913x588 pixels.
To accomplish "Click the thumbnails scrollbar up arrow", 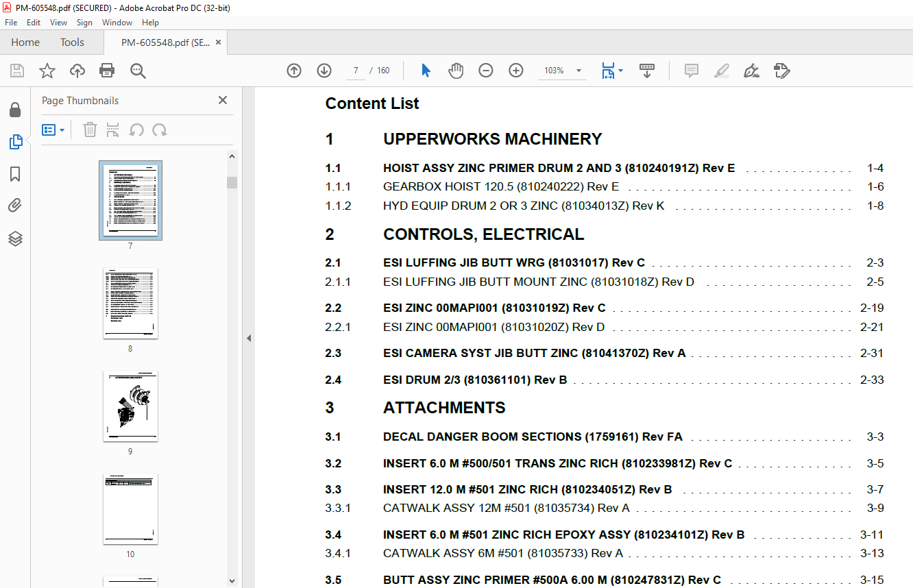I will point(232,156).
